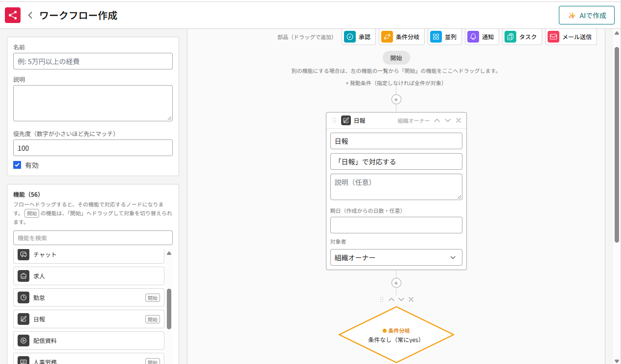Screen dimensions: 621x364
Task: Click the 「日報」で対応する text field
Action: (x=396, y=161)
